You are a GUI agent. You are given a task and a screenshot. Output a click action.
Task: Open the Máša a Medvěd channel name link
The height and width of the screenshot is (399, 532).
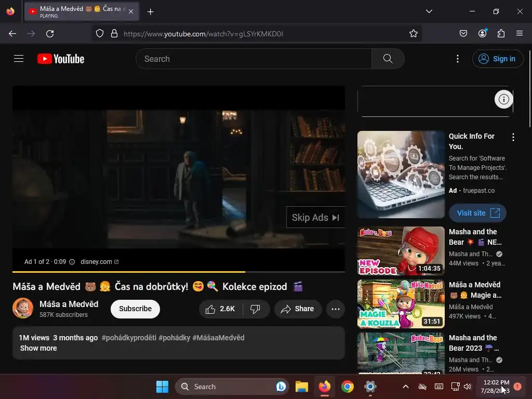[x=69, y=304]
